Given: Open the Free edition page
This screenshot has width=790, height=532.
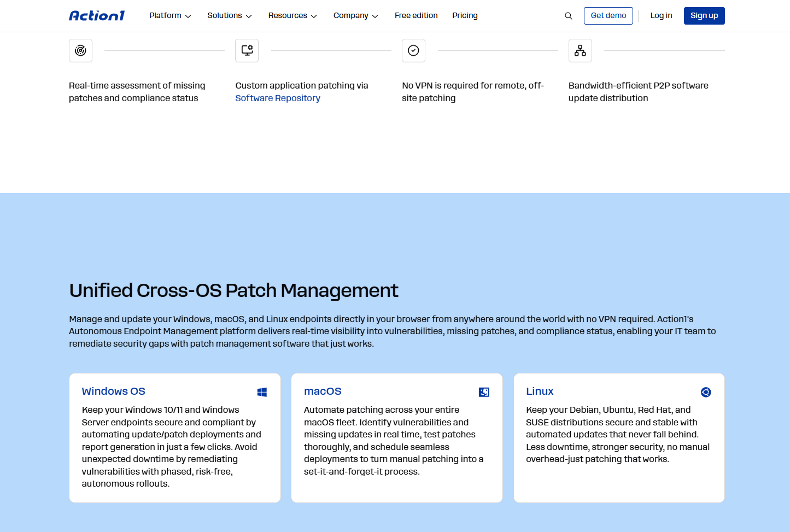Looking at the screenshot, I should click(x=416, y=16).
